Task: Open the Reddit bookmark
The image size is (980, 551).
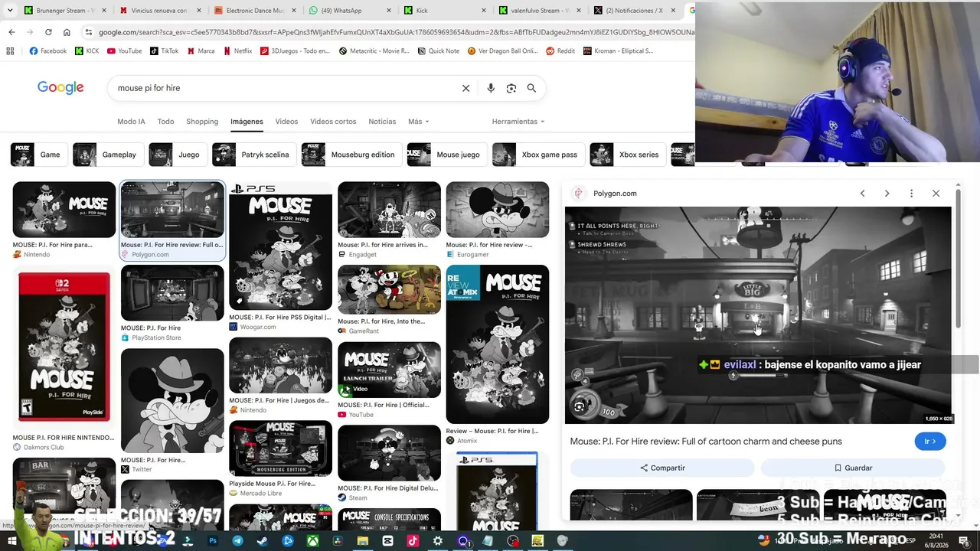Action: pos(560,51)
